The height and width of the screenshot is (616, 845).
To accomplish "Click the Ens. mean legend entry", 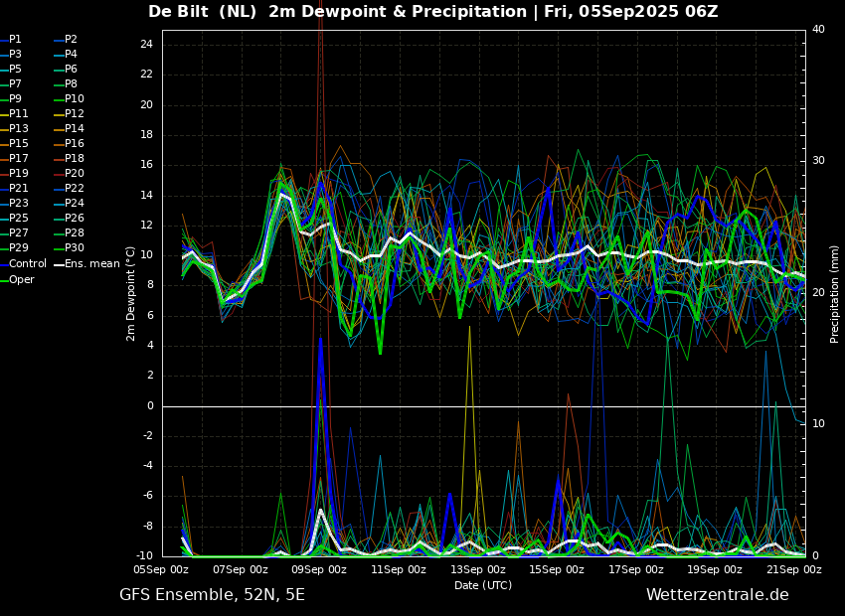I will pos(87,264).
